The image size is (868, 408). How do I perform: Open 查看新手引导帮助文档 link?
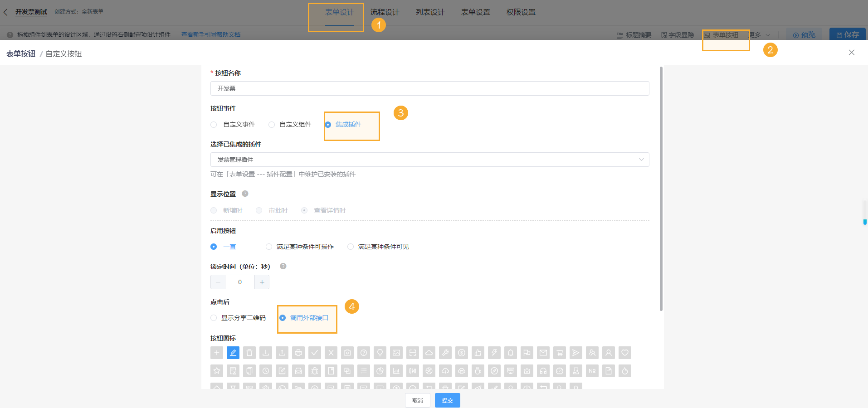210,34
